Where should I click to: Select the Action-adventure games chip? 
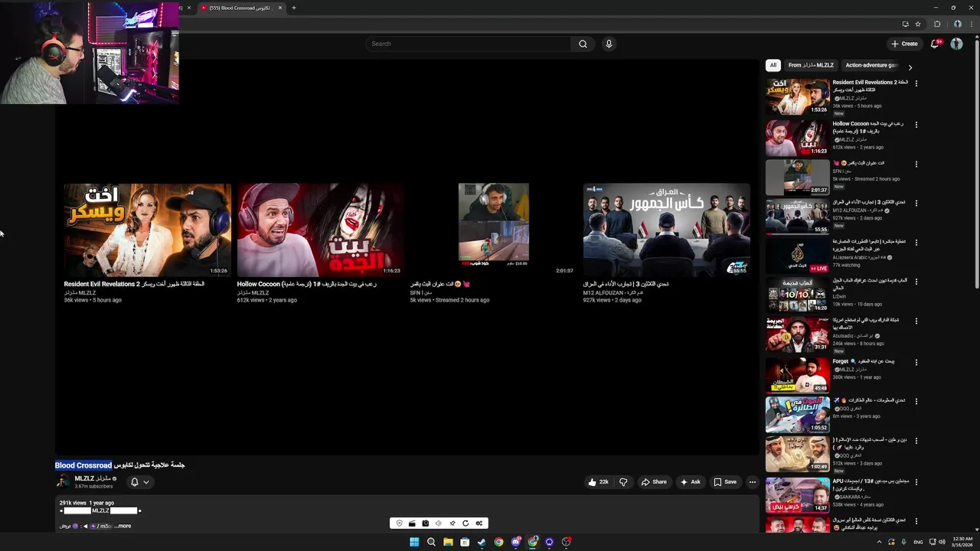871,65
